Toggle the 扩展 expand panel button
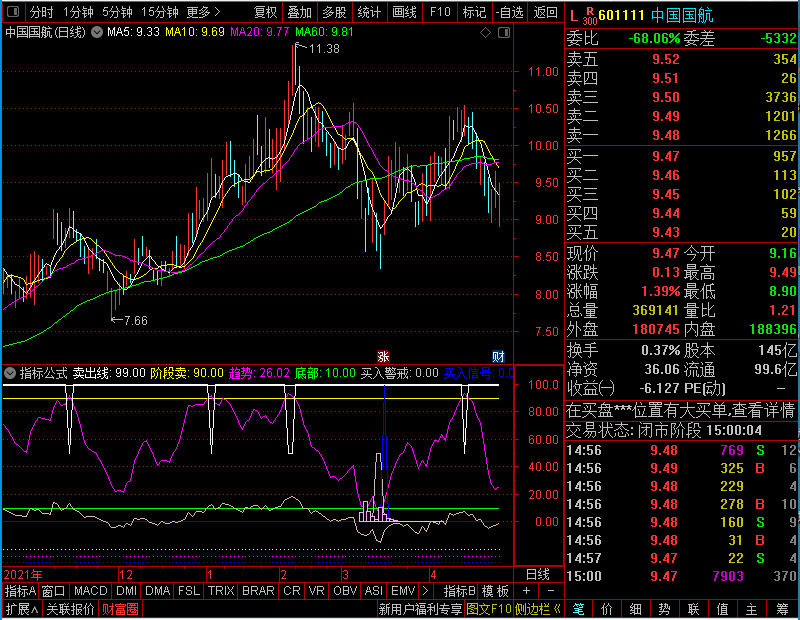 pyautogui.click(x=22, y=609)
